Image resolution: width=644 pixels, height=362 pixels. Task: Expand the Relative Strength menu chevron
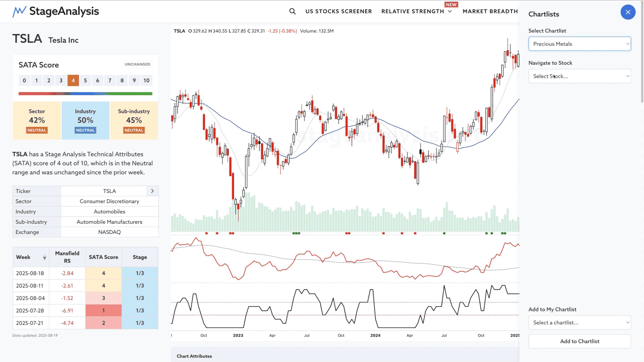(x=450, y=11)
